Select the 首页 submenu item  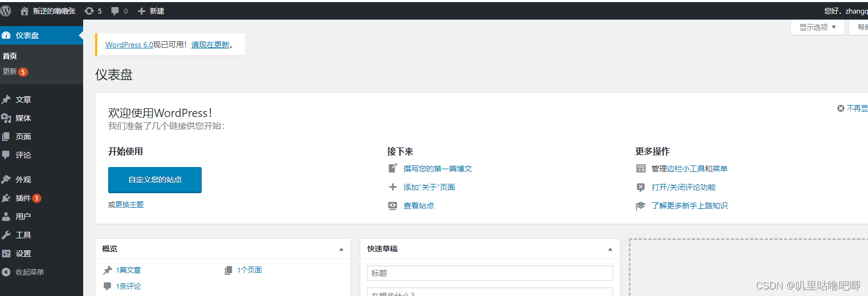10,56
